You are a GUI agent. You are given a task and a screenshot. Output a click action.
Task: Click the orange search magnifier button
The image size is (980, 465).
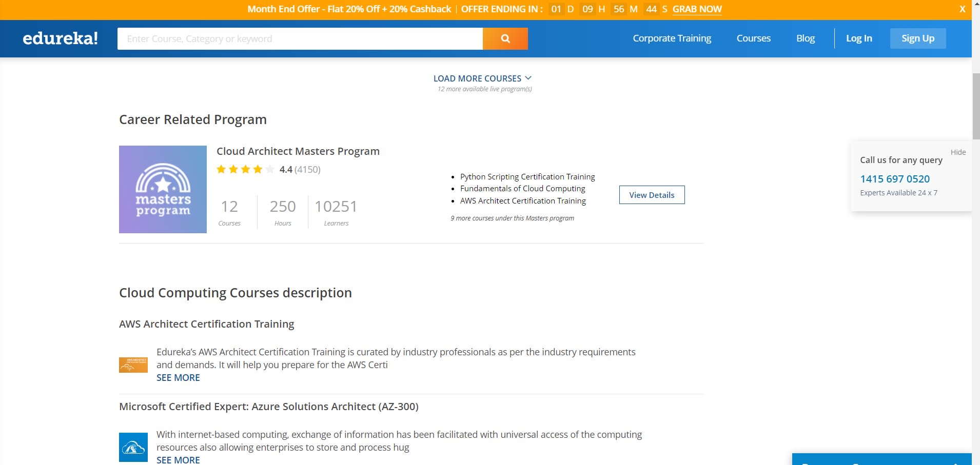505,38
